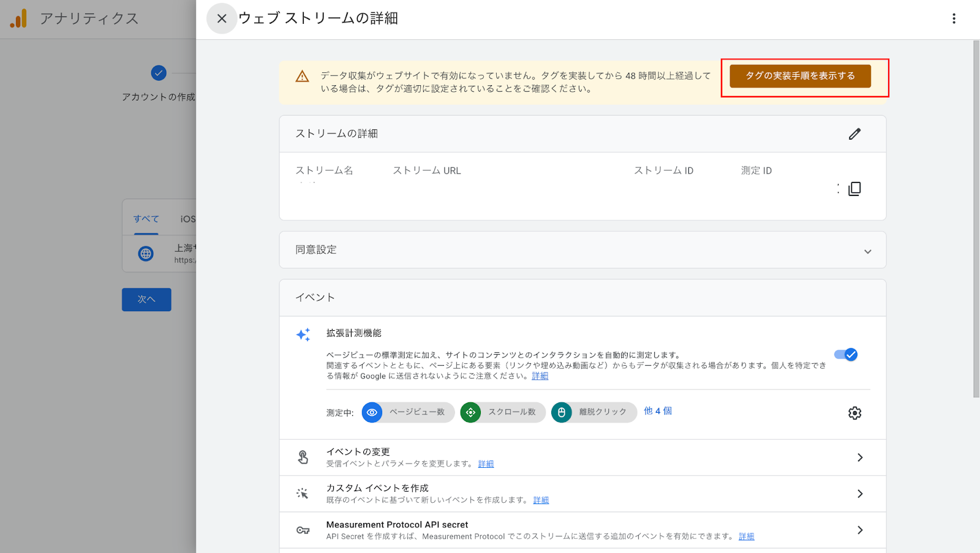Edit stream details with pencil icon
Screen dimensions: 980x553
pos(854,134)
